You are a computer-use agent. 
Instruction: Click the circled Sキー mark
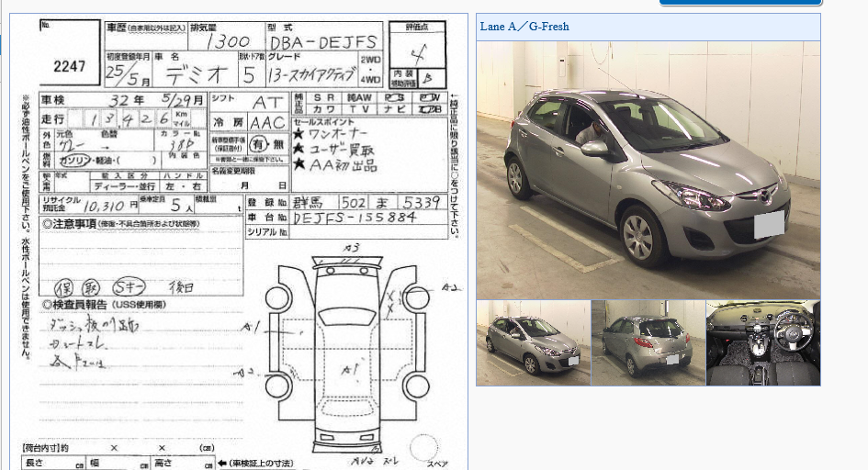point(129,287)
